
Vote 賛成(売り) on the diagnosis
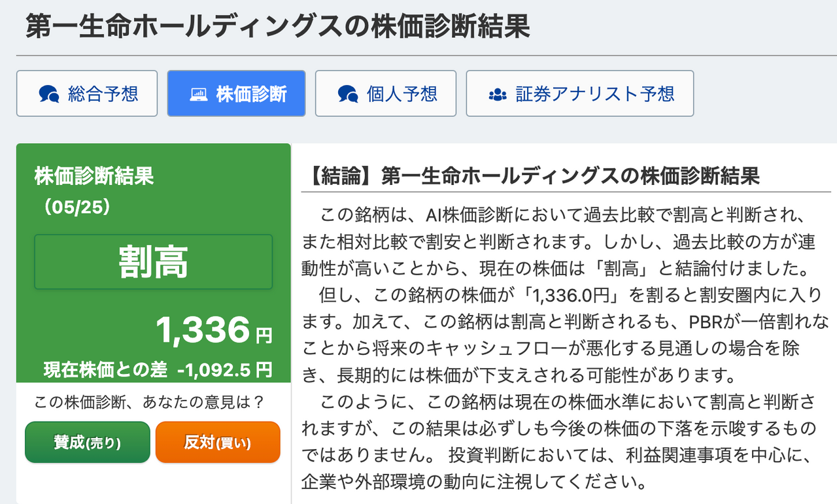(87, 443)
